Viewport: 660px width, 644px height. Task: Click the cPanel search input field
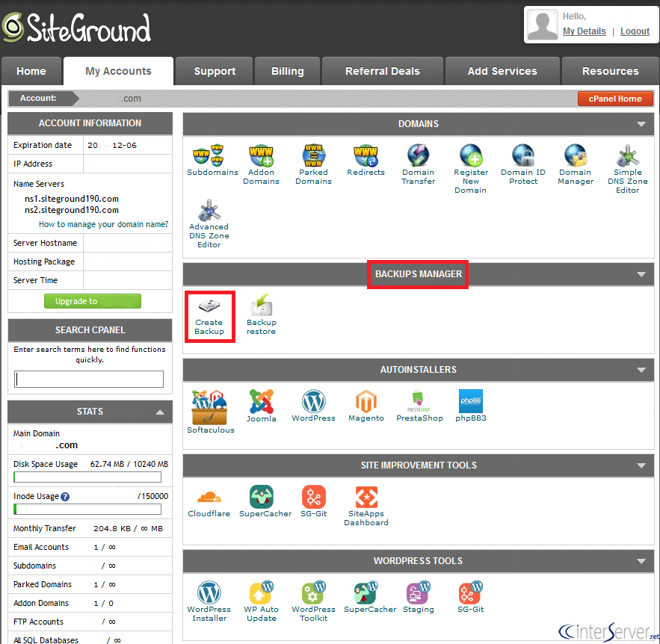pyautogui.click(x=89, y=379)
